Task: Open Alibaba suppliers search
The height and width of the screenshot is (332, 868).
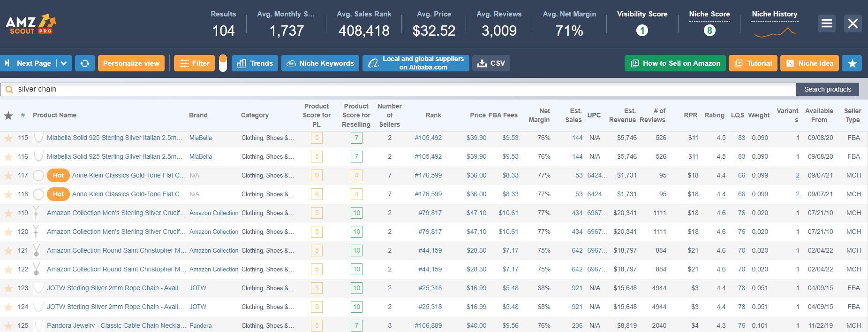Action: tap(415, 63)
